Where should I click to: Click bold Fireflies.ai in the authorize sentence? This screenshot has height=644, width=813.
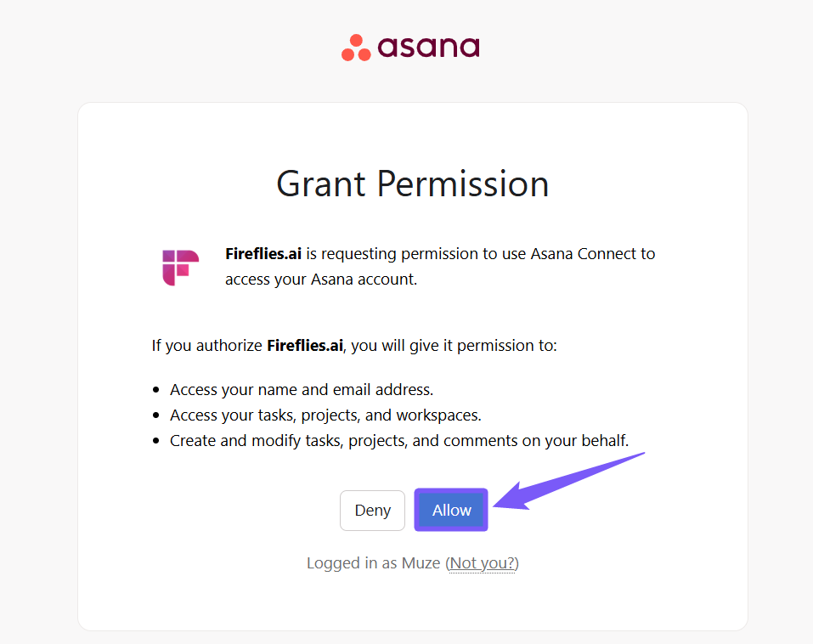coord(305,345)
